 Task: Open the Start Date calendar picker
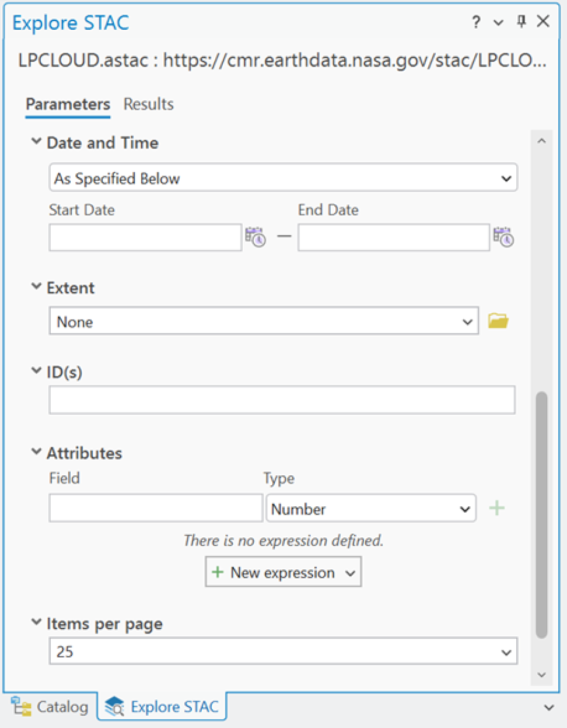256,237
